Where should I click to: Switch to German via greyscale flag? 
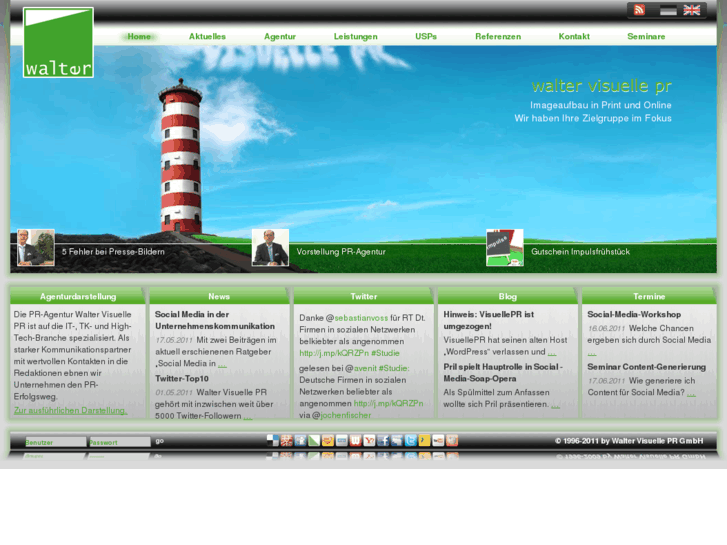pyautogui.click(x=668, y=10)
